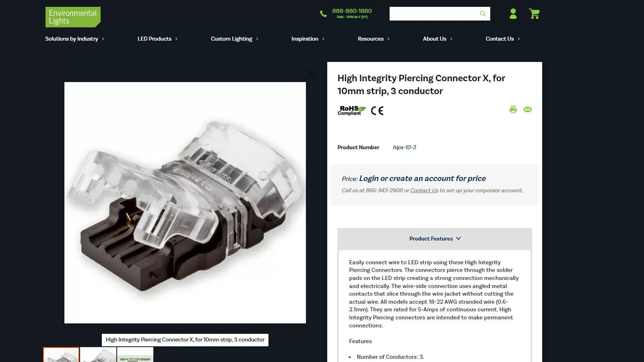Viewport: 644px width, 362px height.
Task: Open the Contact Us navigation item
Action: (503, 39)
